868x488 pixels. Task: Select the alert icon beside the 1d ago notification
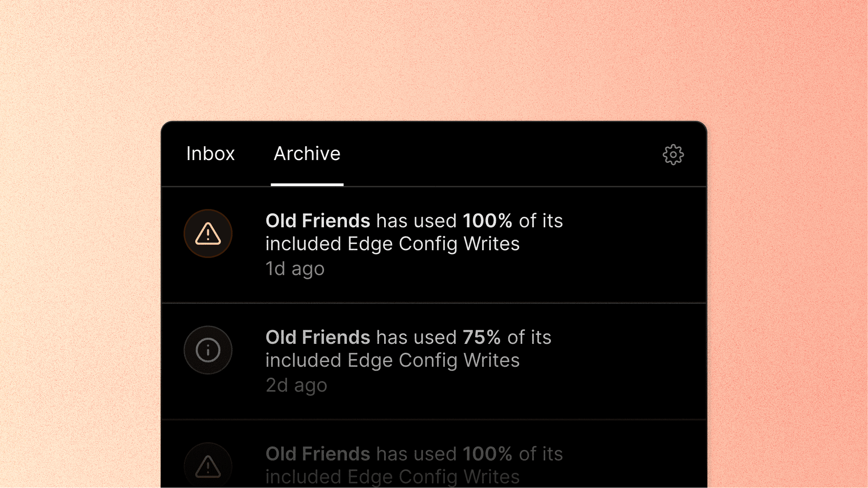[208, 233]
